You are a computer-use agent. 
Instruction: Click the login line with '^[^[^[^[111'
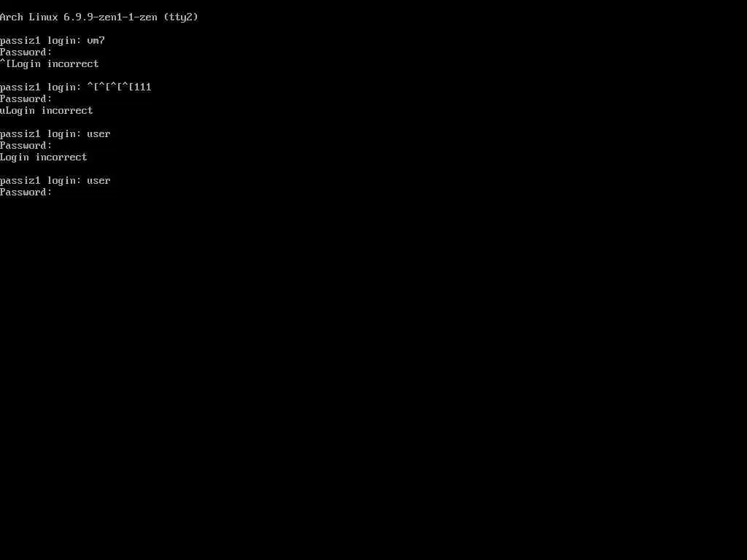click(x=76, y=87)
